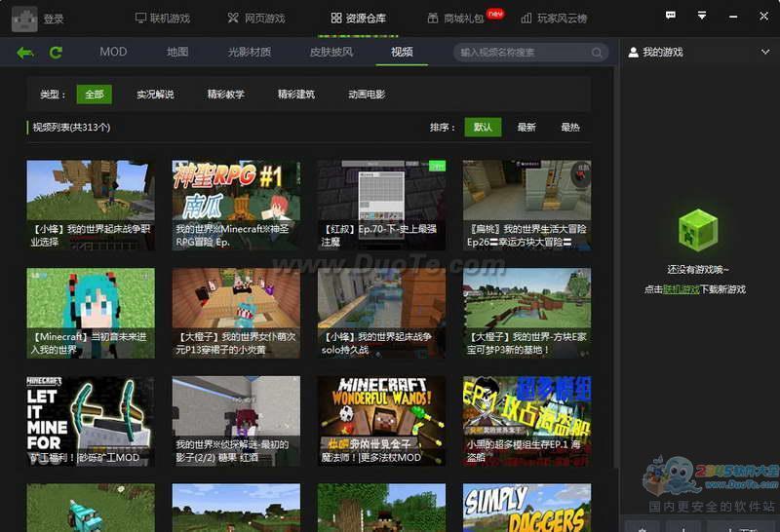The image size is (780, 532).
Task: Filter videos by 实况解说
Action: coord(155,95)
